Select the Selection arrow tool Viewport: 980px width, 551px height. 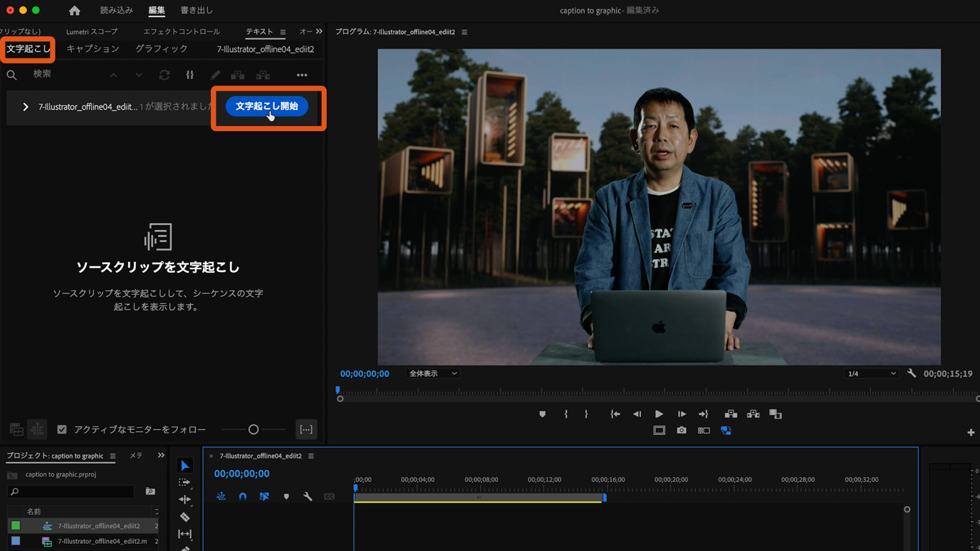(184, 466)
